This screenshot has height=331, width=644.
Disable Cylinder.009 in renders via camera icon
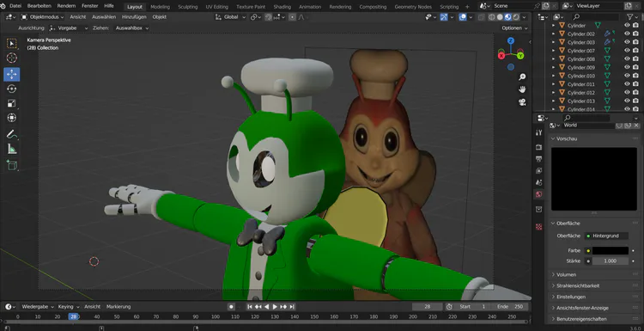point(635,67)
